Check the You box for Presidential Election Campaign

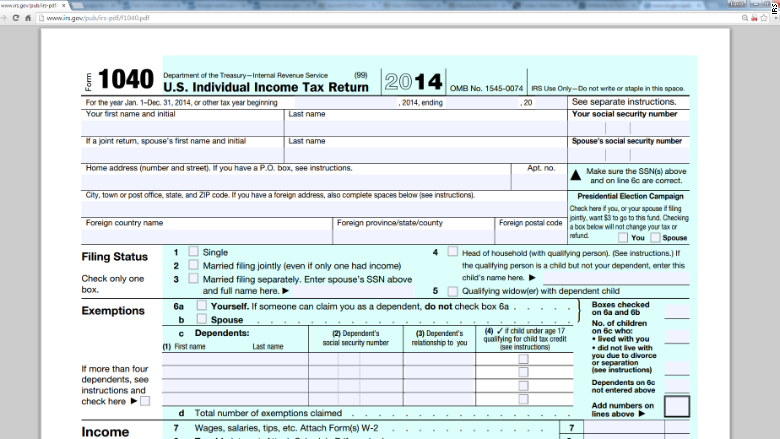pos(623,238)
